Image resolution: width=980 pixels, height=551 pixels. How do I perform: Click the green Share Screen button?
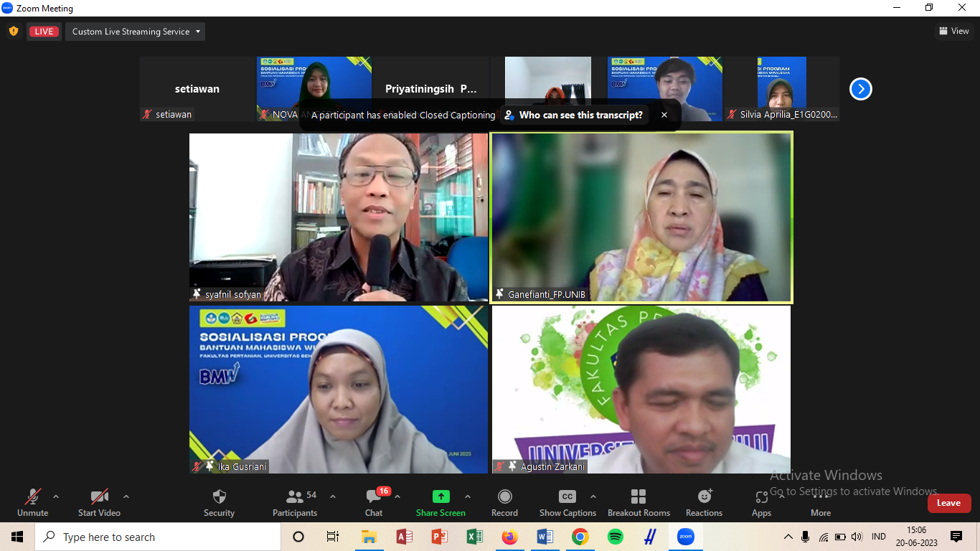[440, 503]
